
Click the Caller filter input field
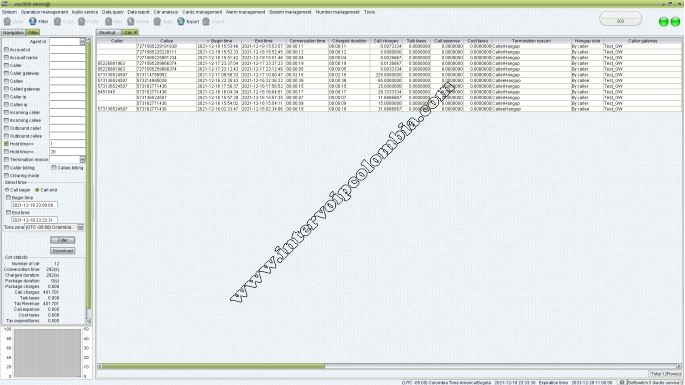[67, 65]
